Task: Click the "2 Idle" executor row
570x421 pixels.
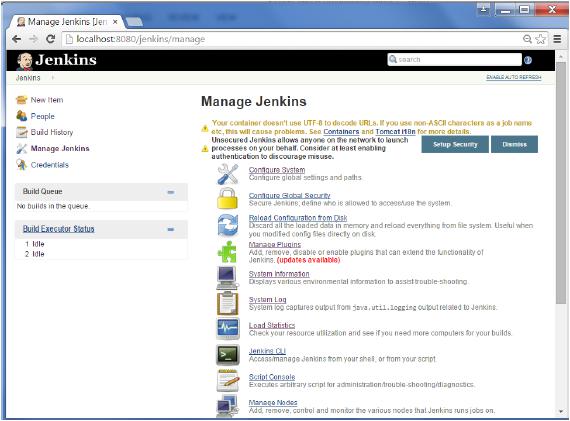Action: pos(35,254)
